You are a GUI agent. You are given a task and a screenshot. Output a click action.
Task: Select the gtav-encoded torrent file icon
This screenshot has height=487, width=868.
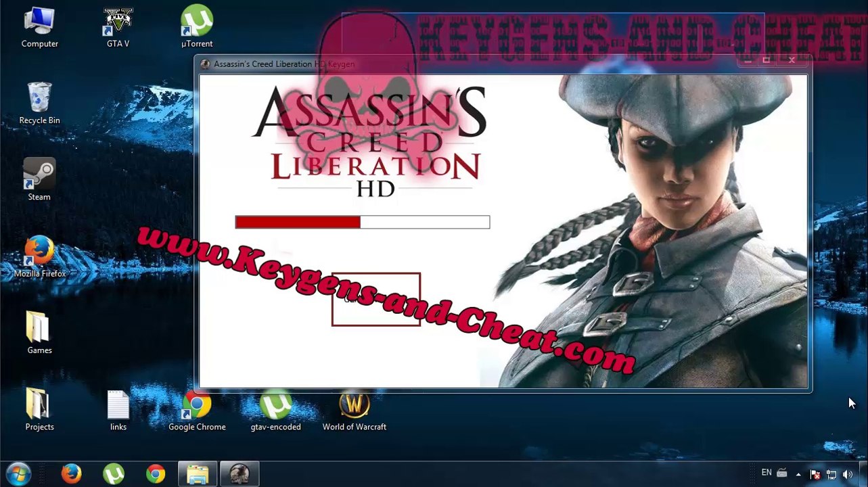click(x=275, y=410)
